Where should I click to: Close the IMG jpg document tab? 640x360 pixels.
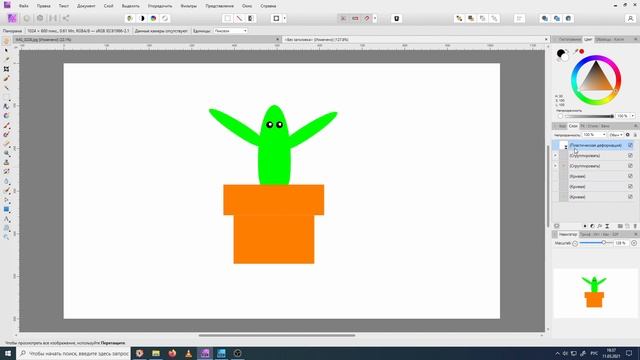[x=278, y=40]
